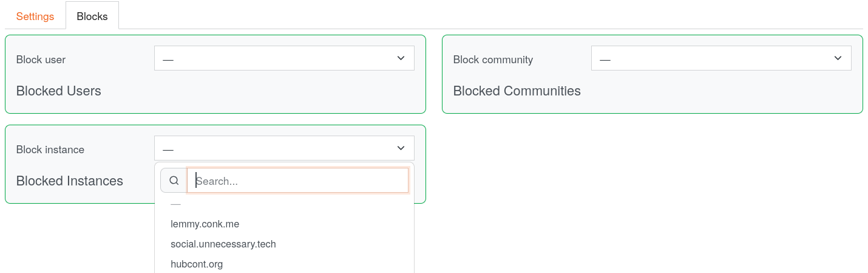Click the Blocked Users heading

coord(58,91)
